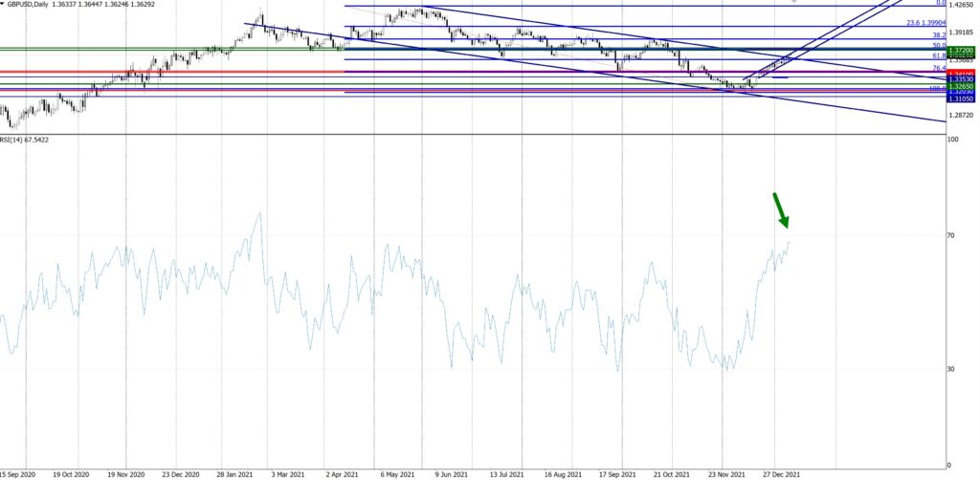The height and width of the screenshot is (480, 980).
Task: Click the 70 level on RSI scale
Action: click(x=951, y=234)
